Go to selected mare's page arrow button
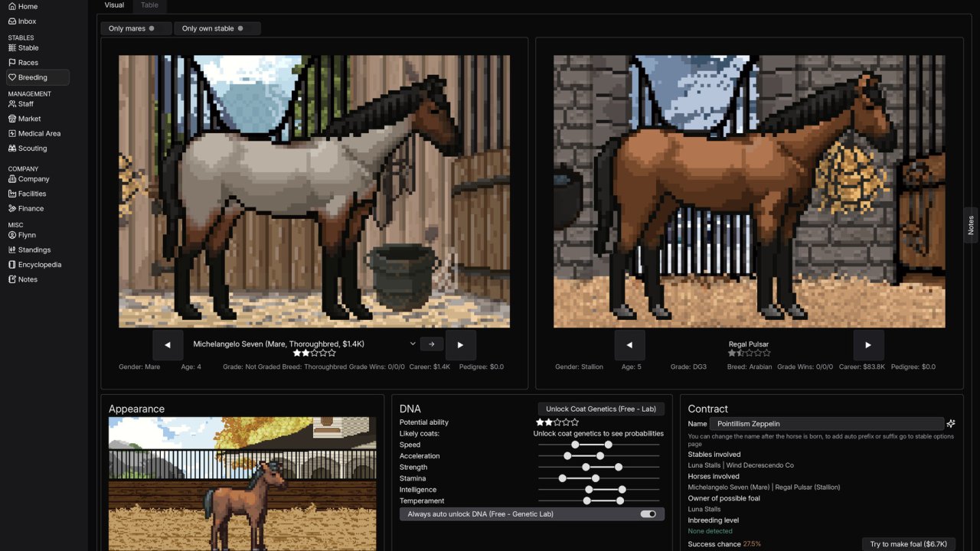This screenshot has width=980, height=551. [432, 344]
